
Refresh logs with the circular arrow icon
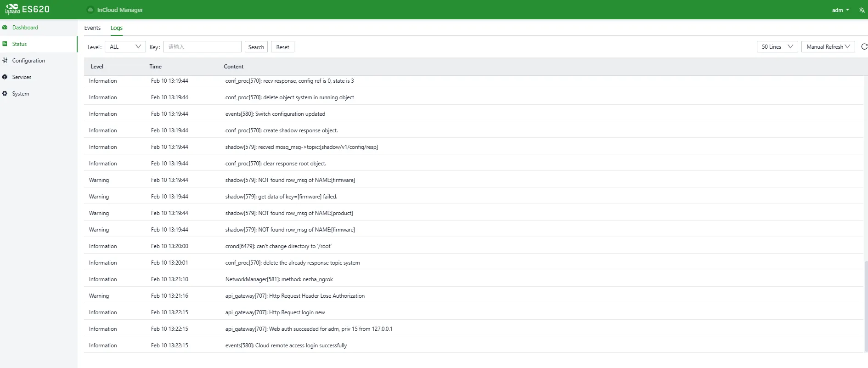click(864, 47)
